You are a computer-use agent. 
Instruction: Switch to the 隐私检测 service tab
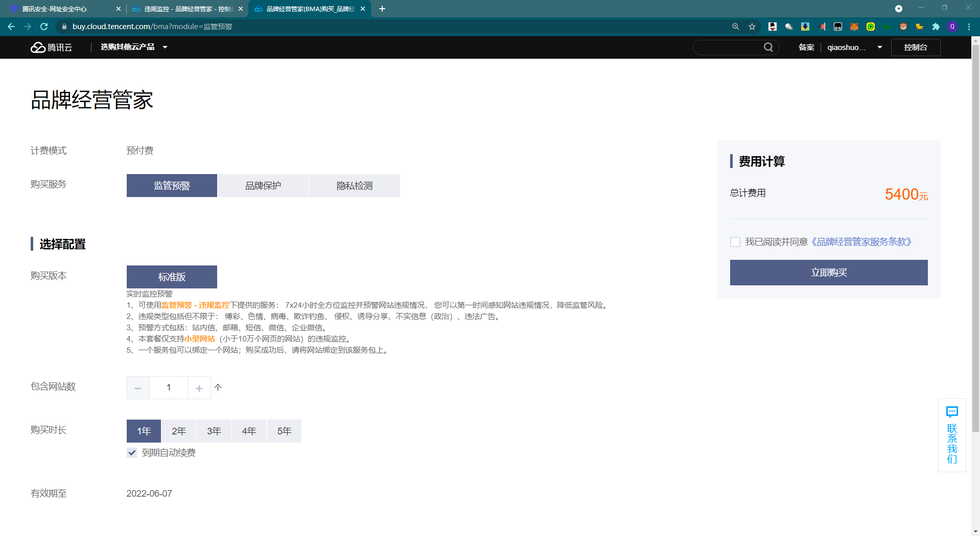click(354, 186)
